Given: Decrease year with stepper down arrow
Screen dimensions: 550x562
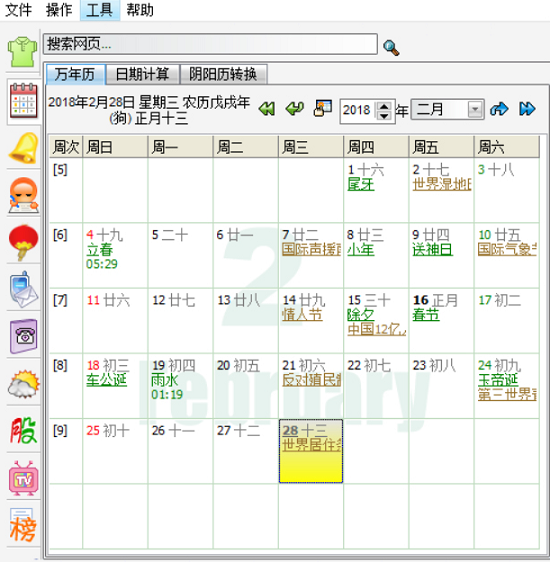Looking at the screenshot, I should pyautogui.click(x=384, y=115).
